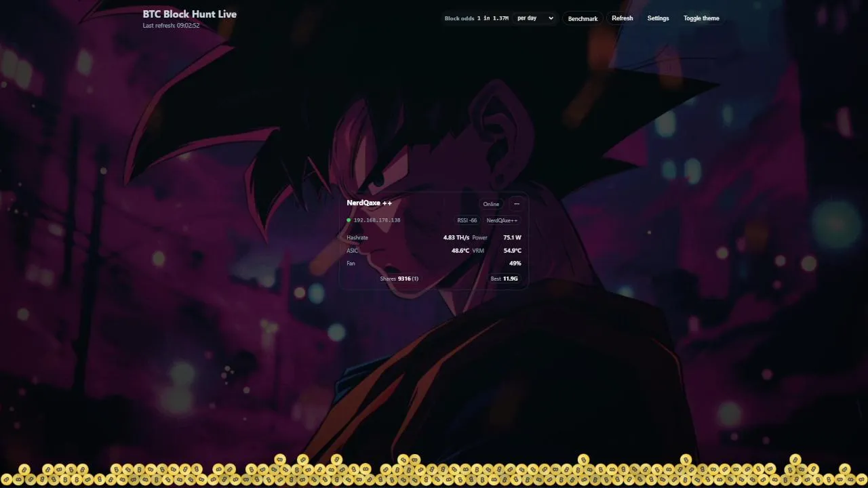The width and height of the screenshot is (868, 488).
Task: Click the Online status badge
Action: (x=491, y=204)
